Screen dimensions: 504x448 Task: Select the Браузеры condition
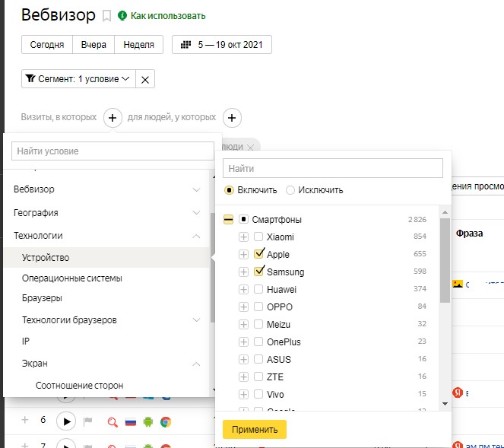42,298
